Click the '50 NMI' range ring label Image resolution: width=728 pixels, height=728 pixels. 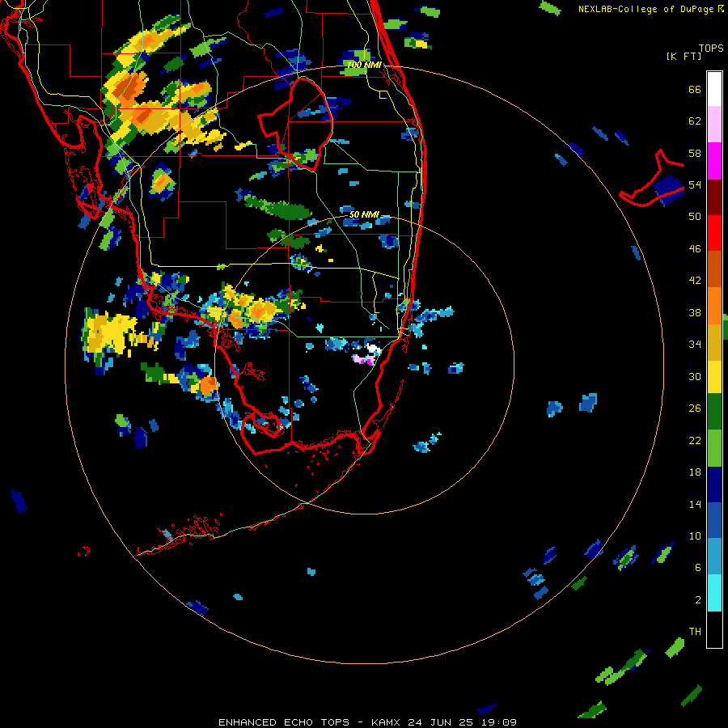pos(364,214)
